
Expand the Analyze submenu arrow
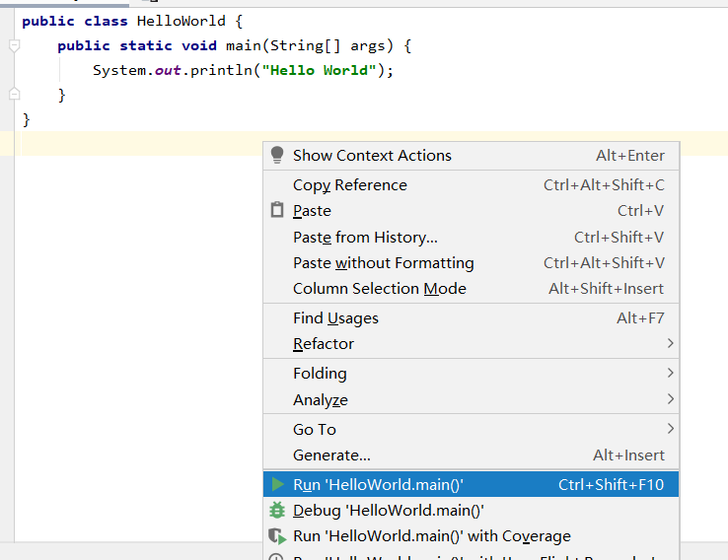click(670, 399)
